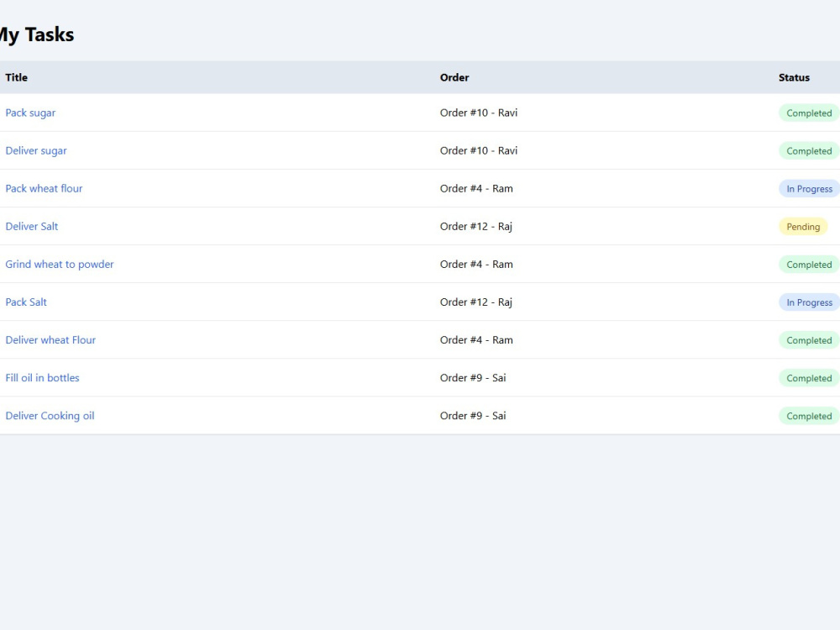Viewport: 840px width, 630px height.
Task: Click Order #4 - Ram in Pack wheat flour row
Action: [476, 188]
